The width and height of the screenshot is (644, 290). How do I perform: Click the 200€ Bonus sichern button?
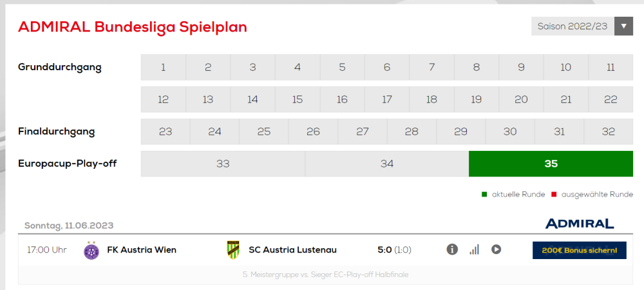click(x=579, y=250)
